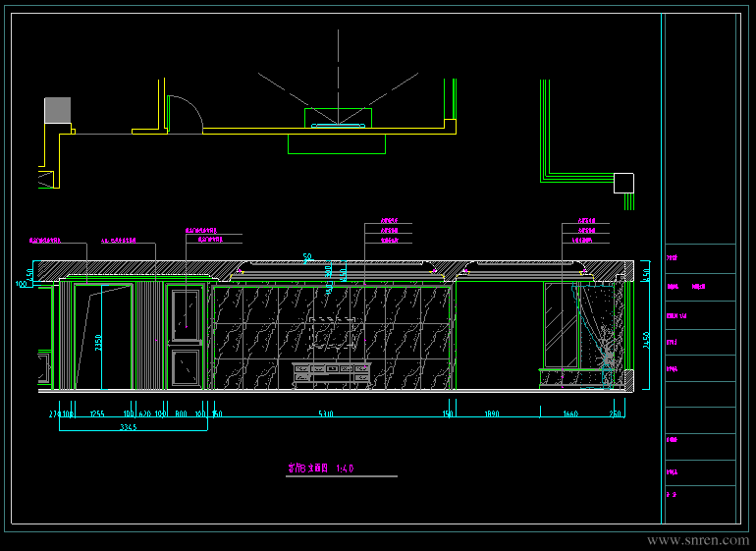The image size is (756, 551).
Task: Select the 1890 dimension text
Action: tap(493, 414)
